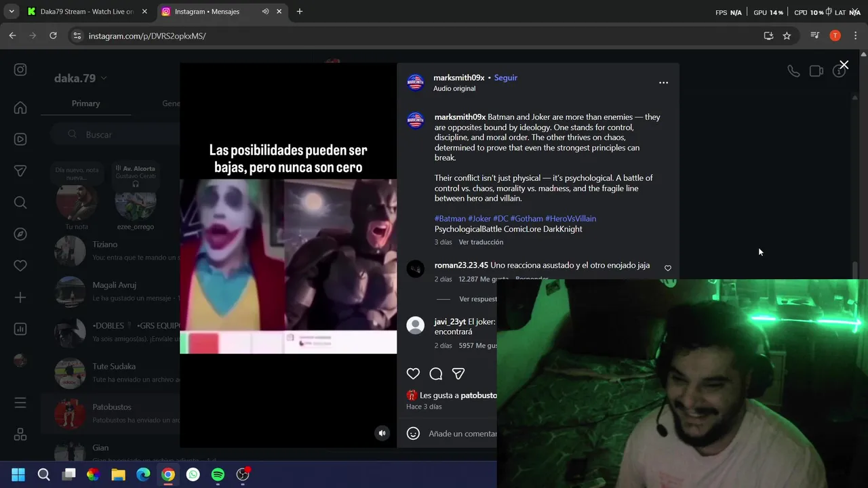Open Search magnifier in Instagram sidebar
Screen dimensions: 868x488
pos(20,203)
